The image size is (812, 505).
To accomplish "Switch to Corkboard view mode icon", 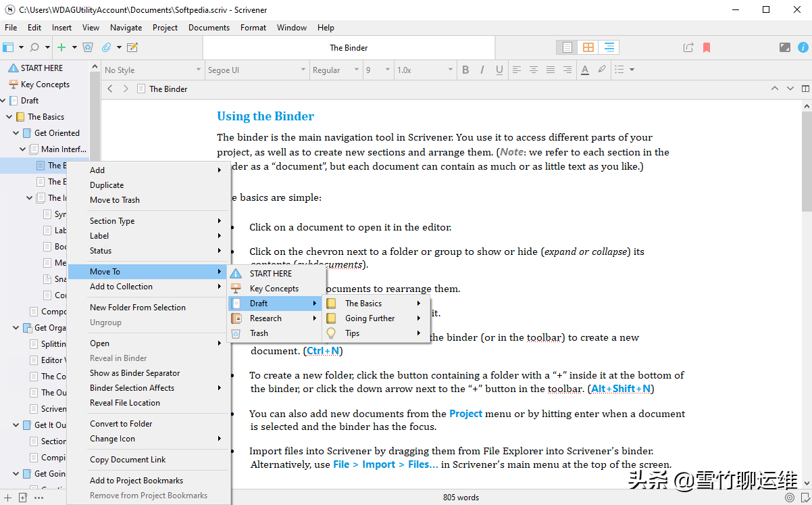I will pos(588,47).
